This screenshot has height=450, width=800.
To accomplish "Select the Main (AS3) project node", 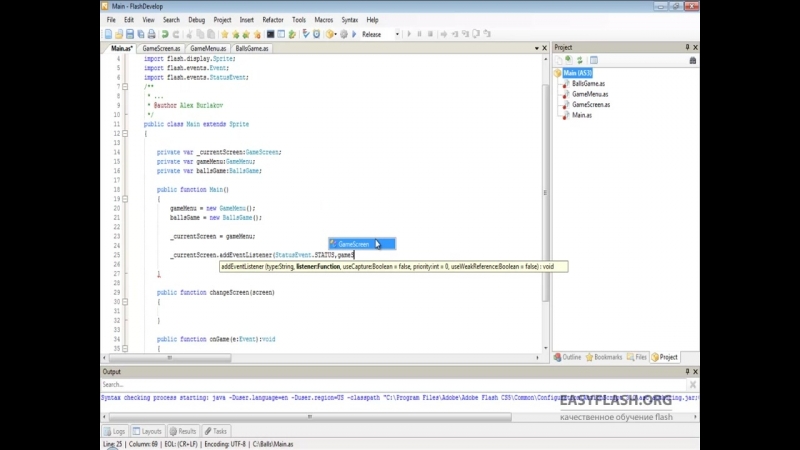I will (x=577, y=73).
